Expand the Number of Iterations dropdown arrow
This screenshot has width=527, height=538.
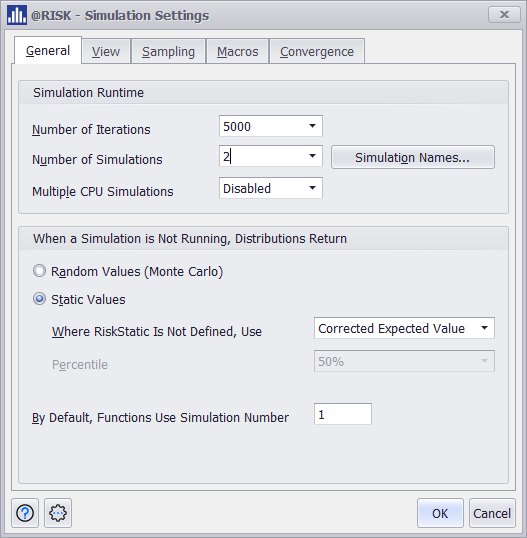pyautogui.click(x=312, y=126)
